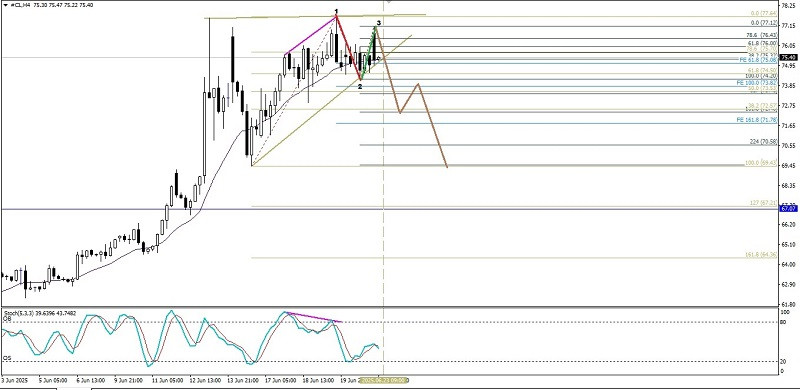Screen dimensions: 800x390
Task: Click the 13 Jun 21:00 time label
Action: [x=243, y=380]
